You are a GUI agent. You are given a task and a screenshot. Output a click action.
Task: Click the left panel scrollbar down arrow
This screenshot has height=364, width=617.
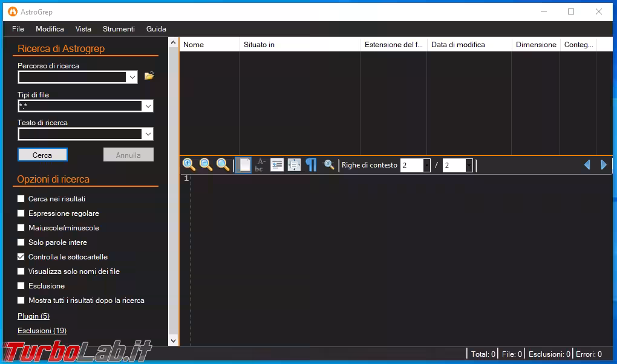173,341
